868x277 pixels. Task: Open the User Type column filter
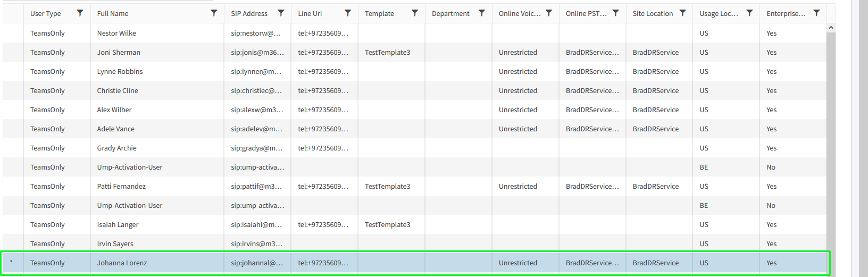pyautogui.click(x=80, y=13)
